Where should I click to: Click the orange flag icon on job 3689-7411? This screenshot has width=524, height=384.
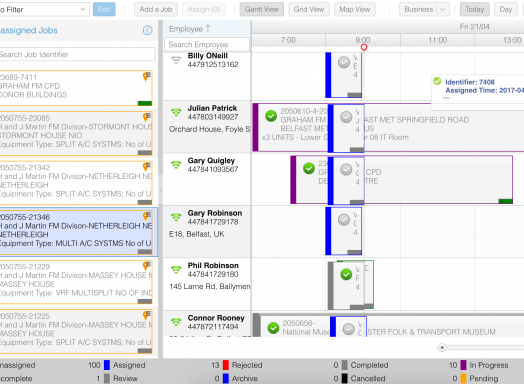click(x=146, y=76)
